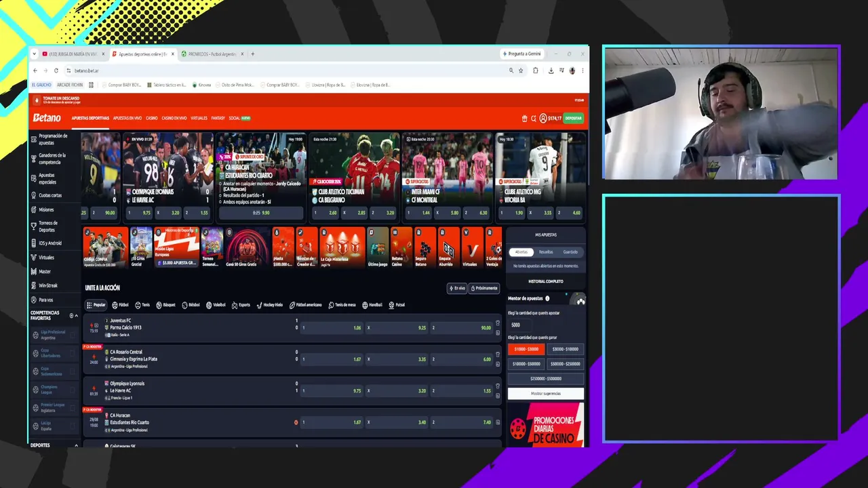Click Mostrar sugerencias button

(x=546, y=393)
